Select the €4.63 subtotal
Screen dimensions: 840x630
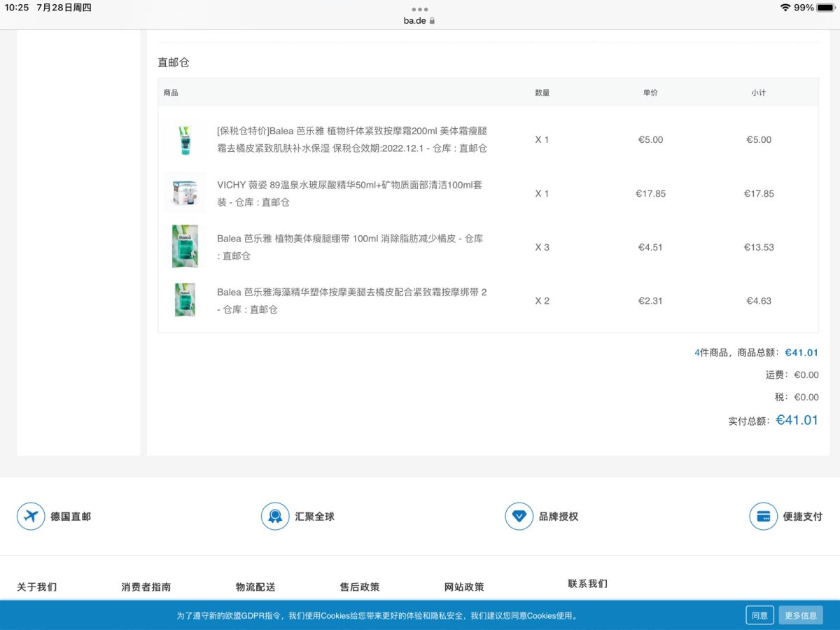click(x=759, y=301)
